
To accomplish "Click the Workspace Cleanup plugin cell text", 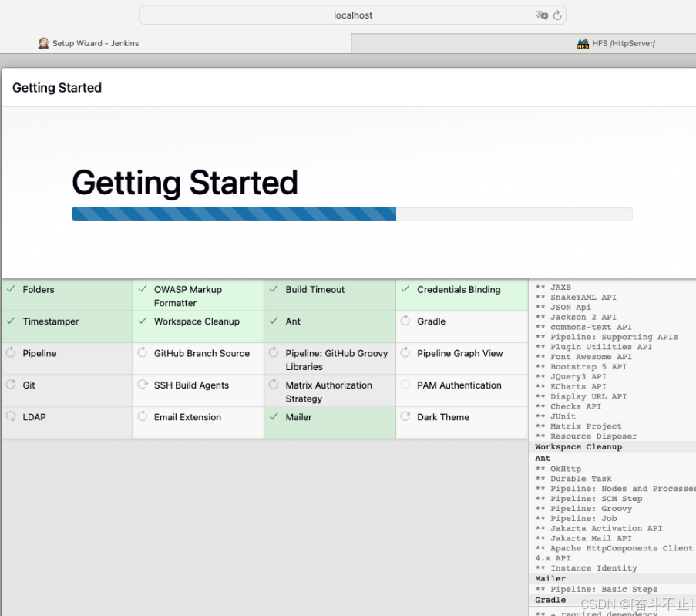I will 197,321.
